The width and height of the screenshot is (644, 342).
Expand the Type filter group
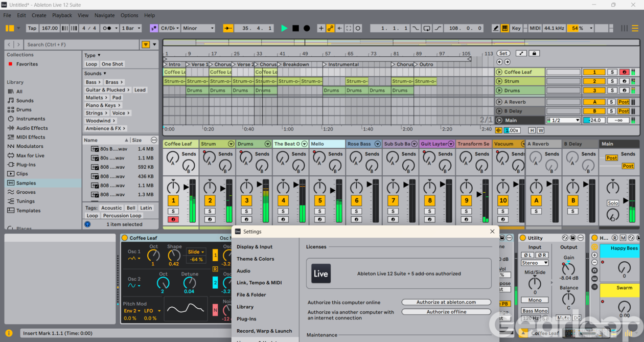pyautogui.click(x=93, y=55)
